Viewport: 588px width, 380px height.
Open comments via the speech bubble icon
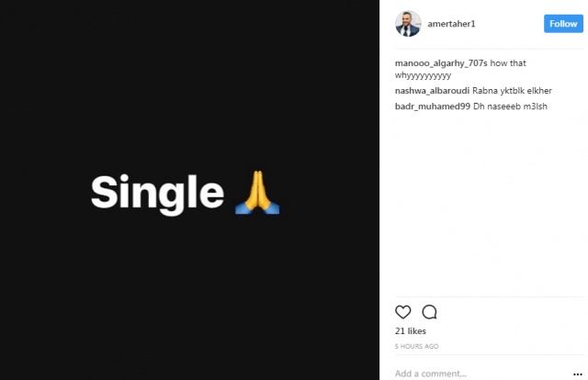[429, 311]
